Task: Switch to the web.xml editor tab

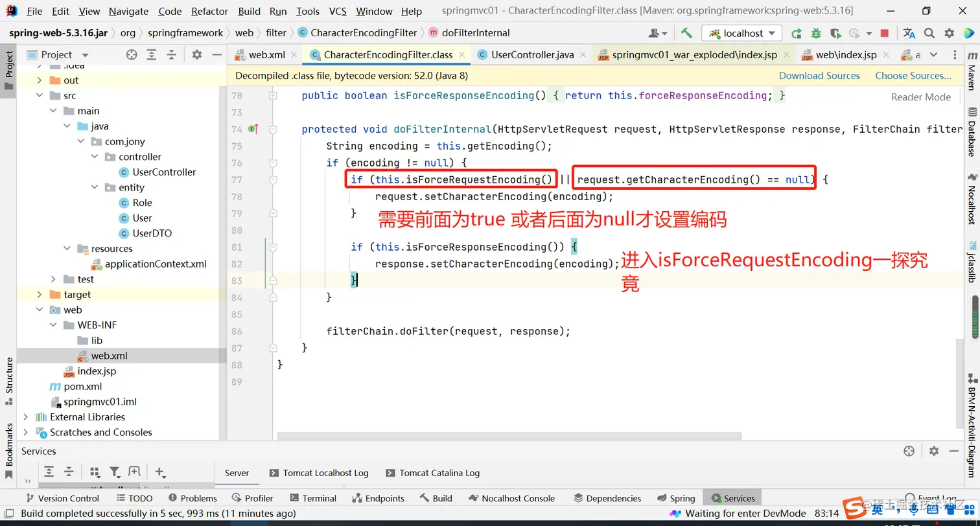Action: (x=266, y=55)
